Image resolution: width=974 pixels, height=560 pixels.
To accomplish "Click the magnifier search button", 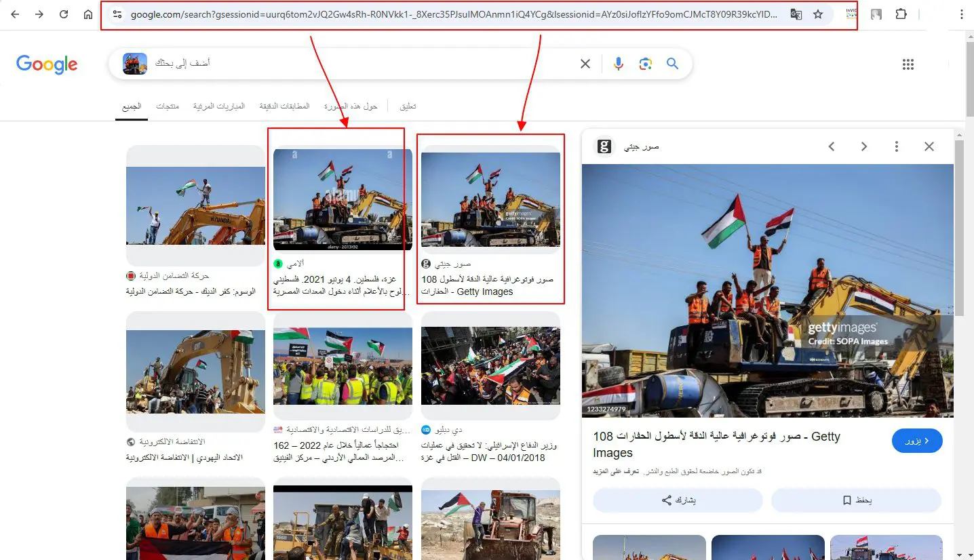I will [672, 64].
